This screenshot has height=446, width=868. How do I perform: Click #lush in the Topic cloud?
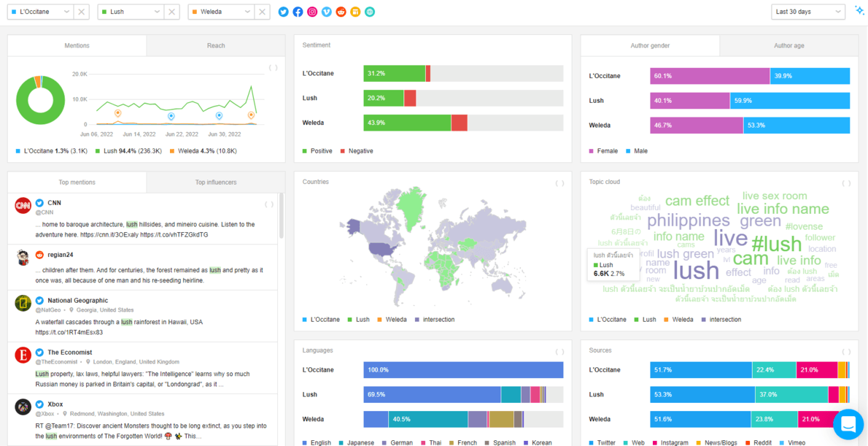coord(777,243)
